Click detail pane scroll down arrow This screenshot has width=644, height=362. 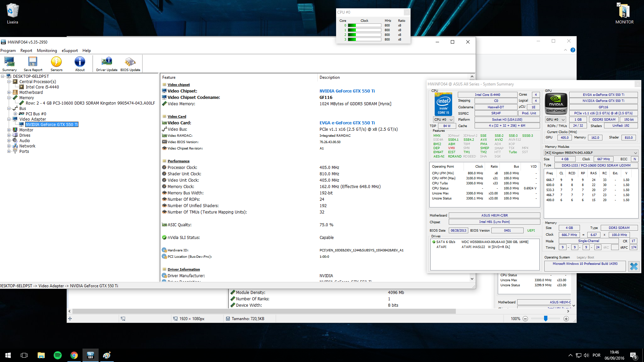472,279
